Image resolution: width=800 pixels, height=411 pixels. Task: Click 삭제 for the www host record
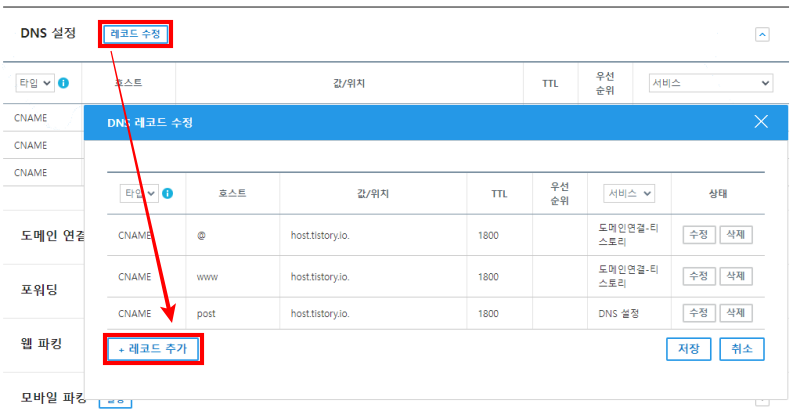tap(736, 276)
